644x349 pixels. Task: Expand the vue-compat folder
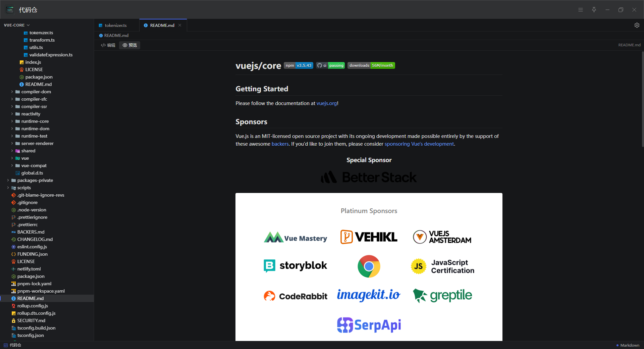click(x=12, y=165)
